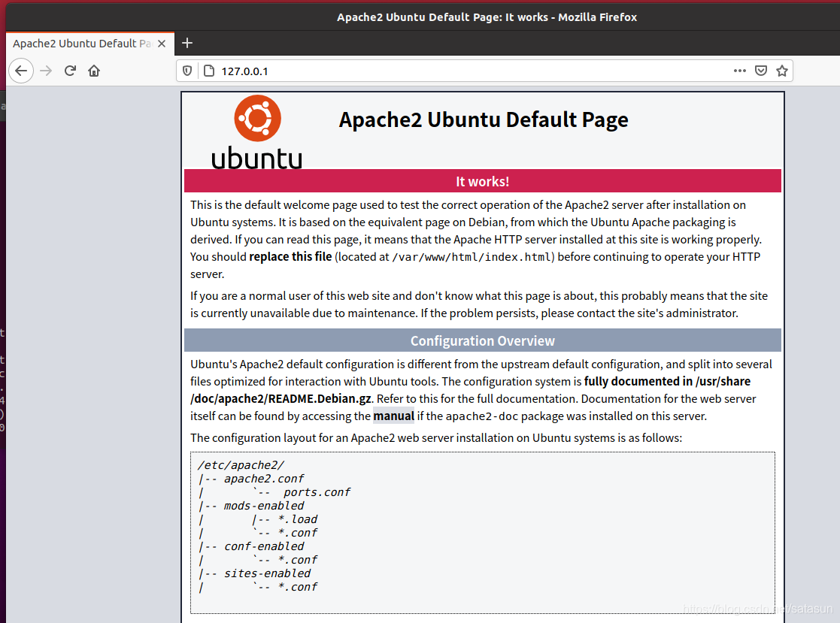Image resolution: width=840 pixels, height=623 pixels.
Task: Click the conf-enabled tree line
Action: [x=250, y=546]
